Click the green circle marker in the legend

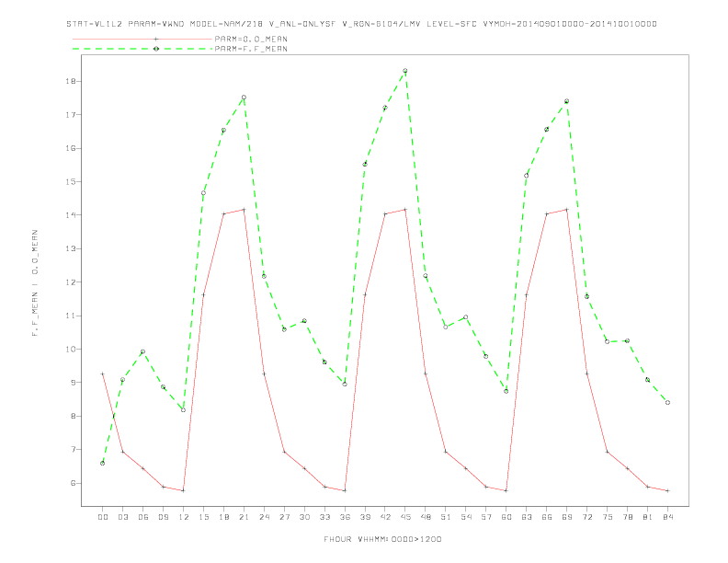click(156, 49)
